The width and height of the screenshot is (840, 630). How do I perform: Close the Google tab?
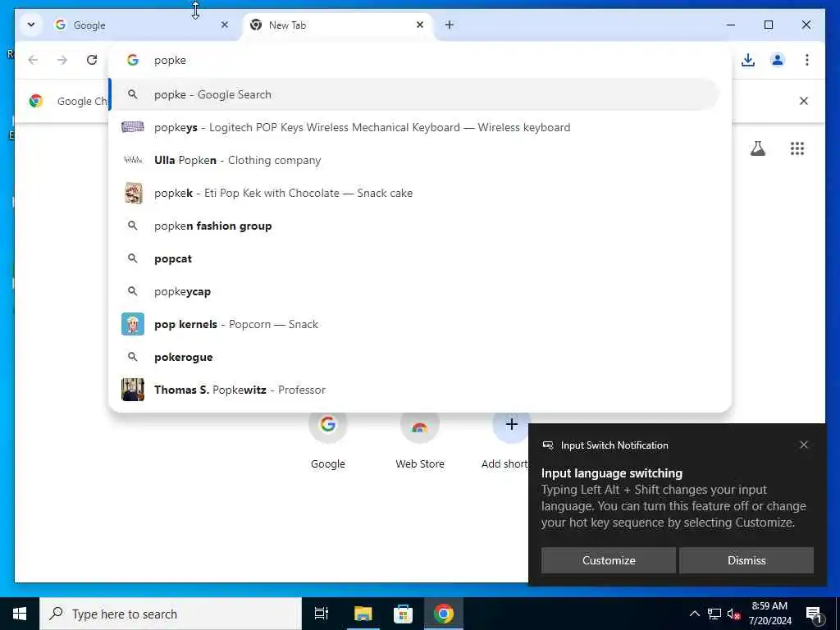point(225,25)
